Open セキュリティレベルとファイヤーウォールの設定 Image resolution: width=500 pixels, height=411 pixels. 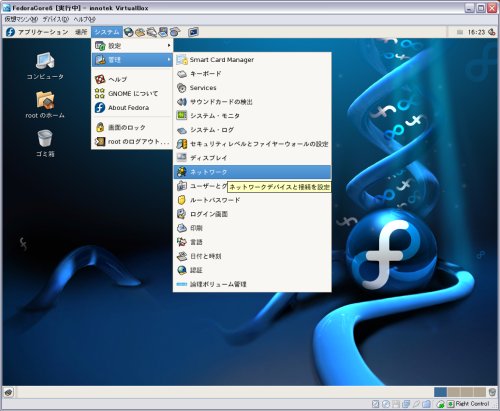[252, 144]
